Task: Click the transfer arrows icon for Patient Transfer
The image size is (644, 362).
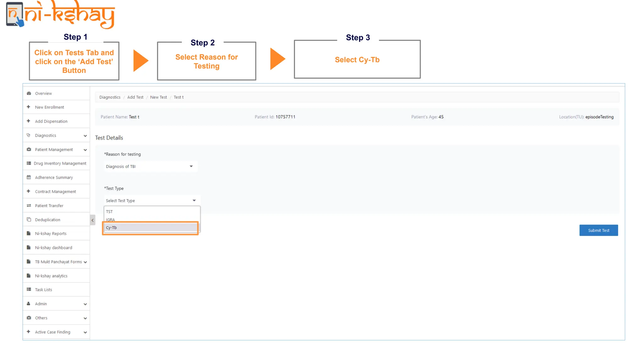Action: (29, 206)
